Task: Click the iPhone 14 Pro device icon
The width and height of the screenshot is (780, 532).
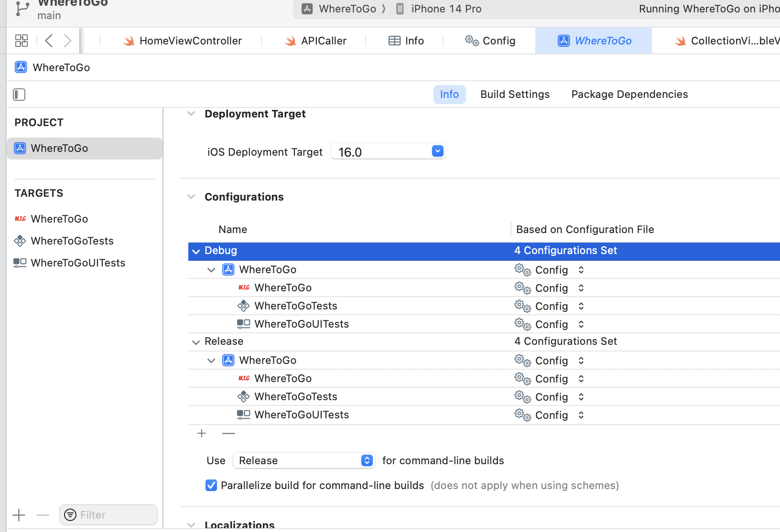Action: point(400,9)
